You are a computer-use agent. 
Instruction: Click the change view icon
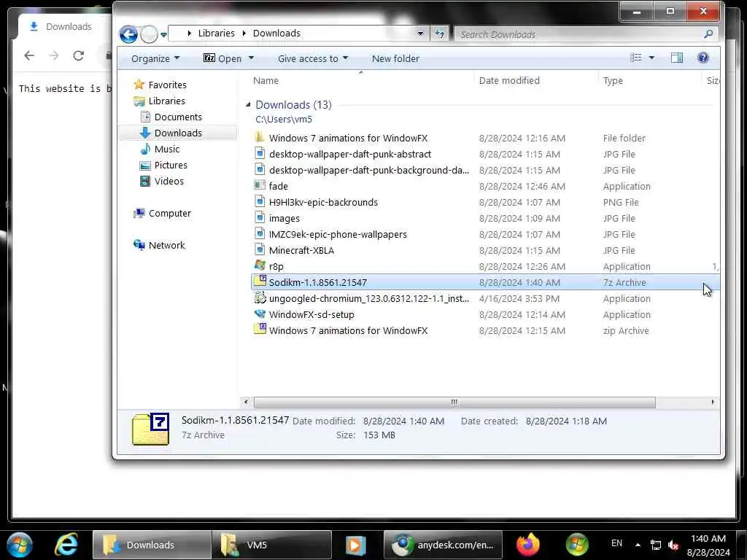[x=636, y=58]
